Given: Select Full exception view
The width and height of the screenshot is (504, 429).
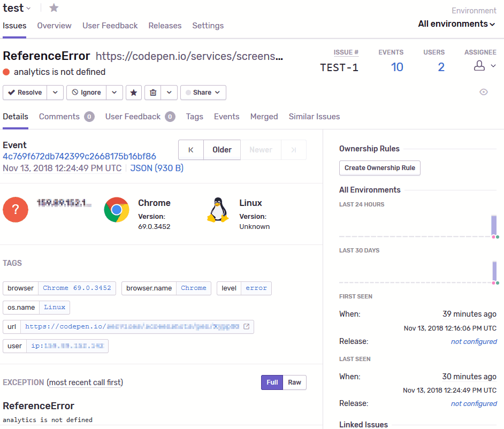Looking at the screenshot, I should (272, 382).
